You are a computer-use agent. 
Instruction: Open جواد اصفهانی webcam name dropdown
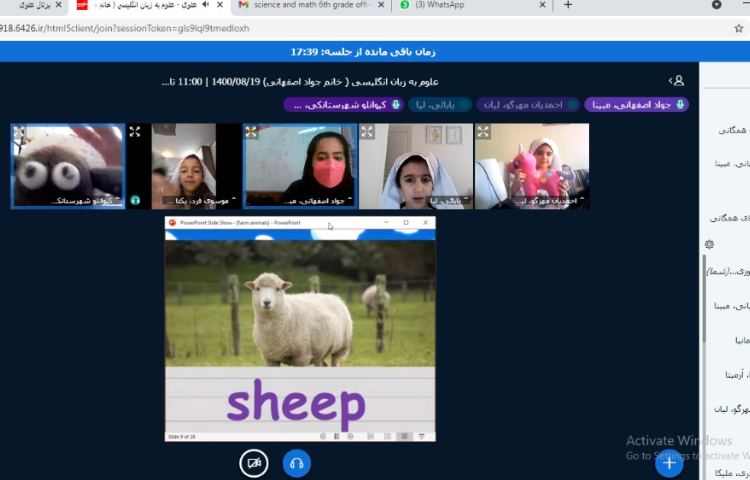(x=318, y=201)
